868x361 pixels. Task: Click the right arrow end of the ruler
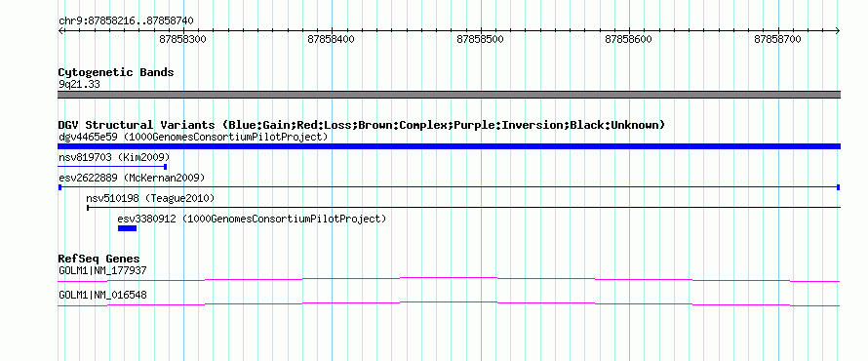tap(838, 31)
